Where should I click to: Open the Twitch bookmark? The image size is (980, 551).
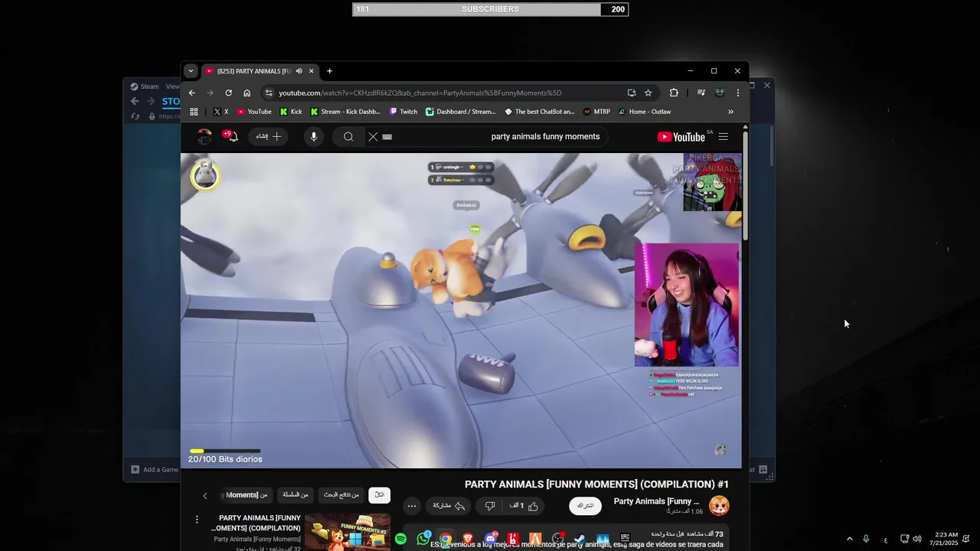pyautogui.click(x=403, y=112)
